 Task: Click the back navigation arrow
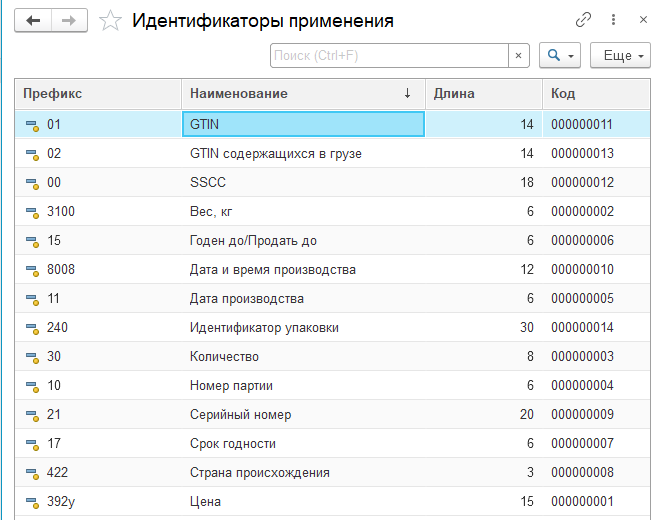pos(34,20)
